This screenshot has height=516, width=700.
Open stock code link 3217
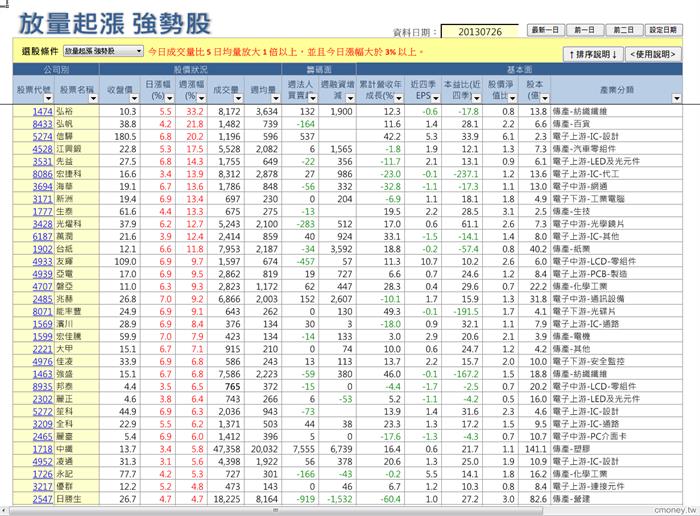(42, 487)
